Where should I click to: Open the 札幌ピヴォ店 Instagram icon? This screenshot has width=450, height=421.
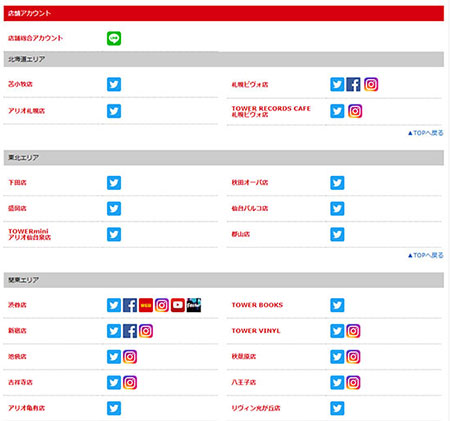pyautogui.click(x=371, y=84)
